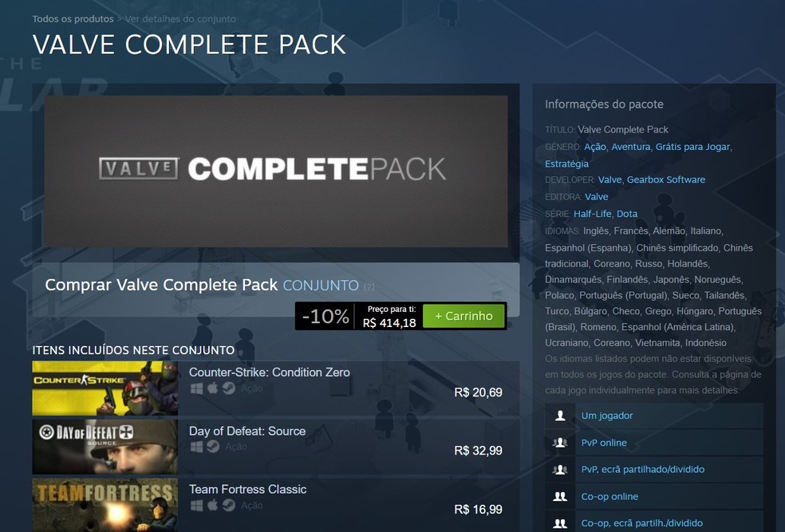Click the players icon beside Co-op online
785x532 pixels.
tap(560, 496)
